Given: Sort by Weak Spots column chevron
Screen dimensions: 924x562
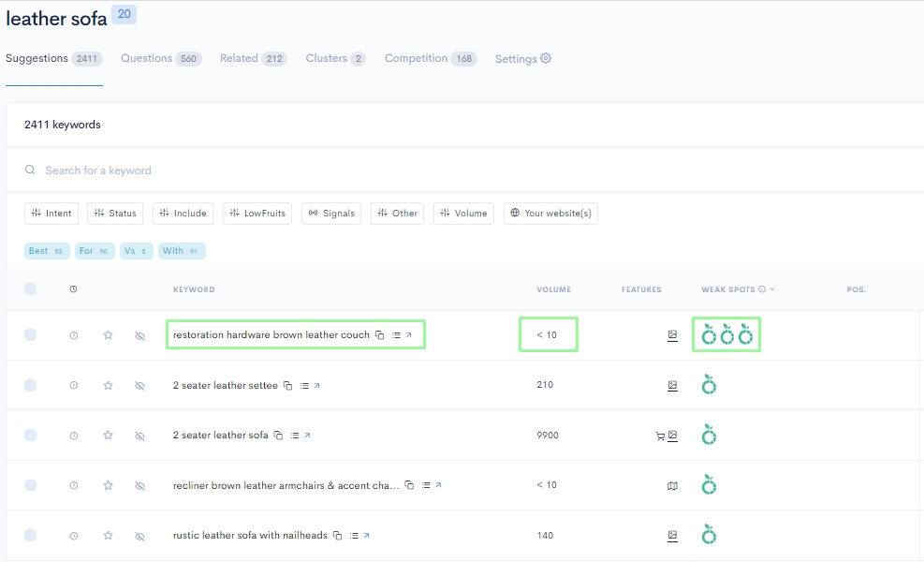Looking at the screenshot, I should [x=772, y=288].
